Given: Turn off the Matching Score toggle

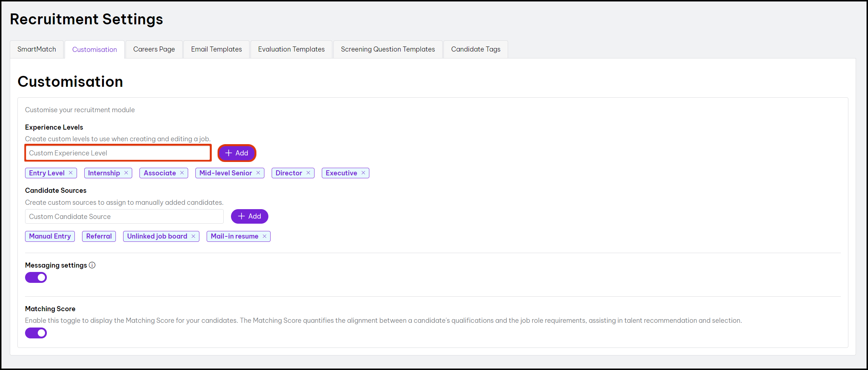Looking at the screenshot, I should point(36,333).
